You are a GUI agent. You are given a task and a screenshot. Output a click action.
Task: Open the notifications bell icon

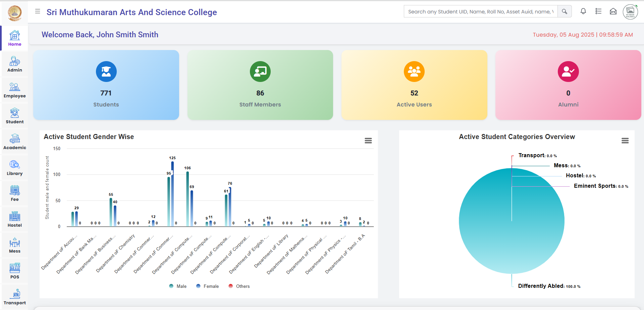coord(583,11)
